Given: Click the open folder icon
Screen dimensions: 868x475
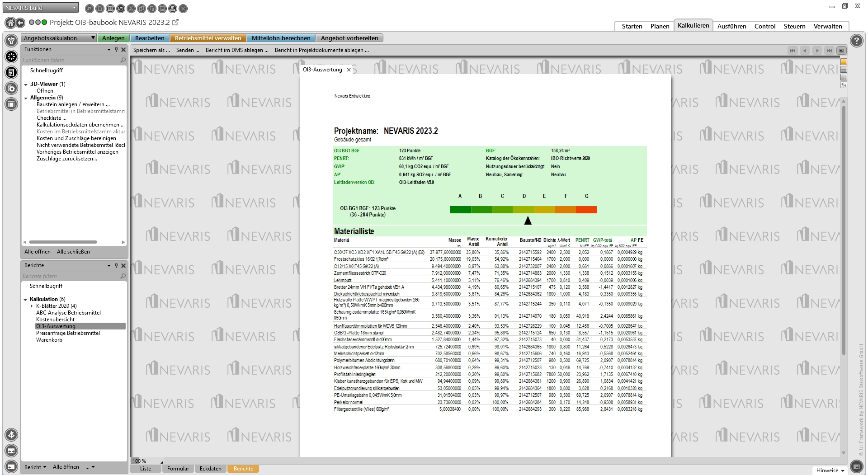Looking at the screenshot, I should click(120, 9).
